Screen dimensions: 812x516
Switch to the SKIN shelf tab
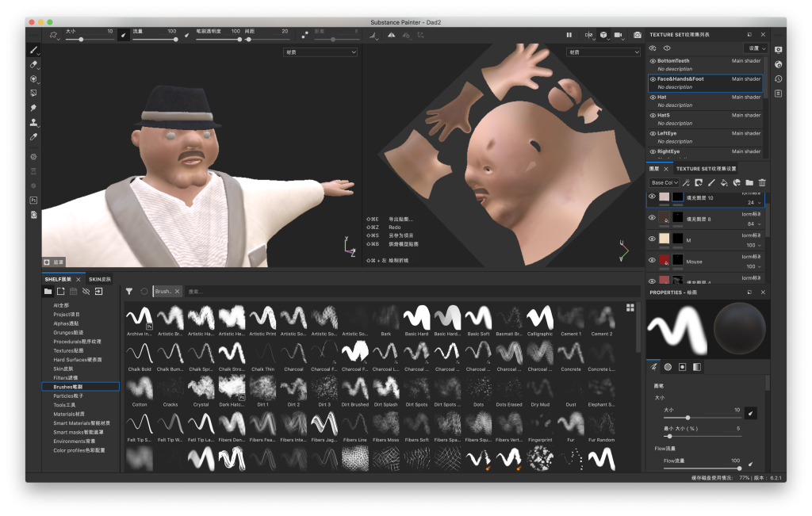pos(100,280)
